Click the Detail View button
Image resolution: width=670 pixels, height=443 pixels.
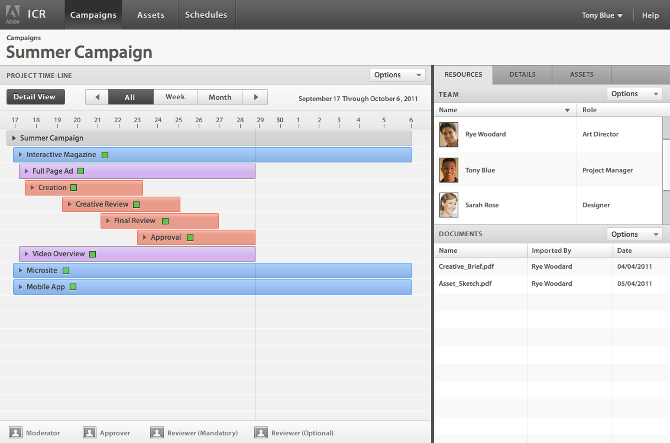[35, 97]
